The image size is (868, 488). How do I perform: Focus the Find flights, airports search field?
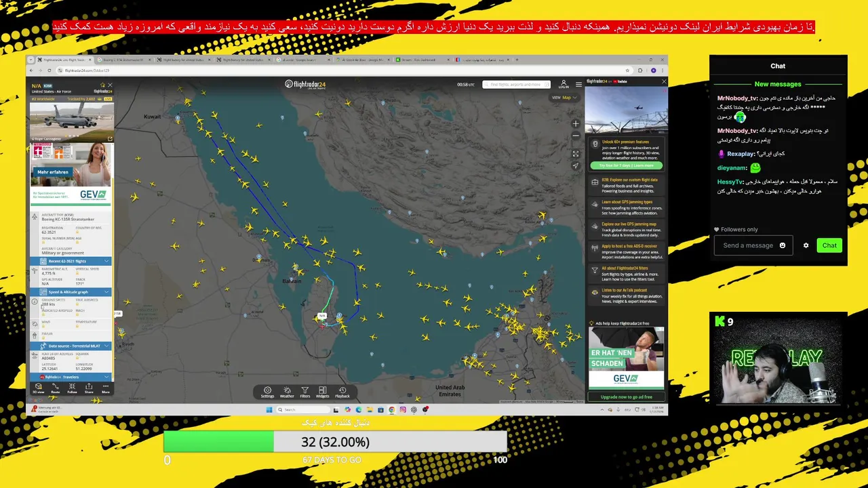(515, 85)
